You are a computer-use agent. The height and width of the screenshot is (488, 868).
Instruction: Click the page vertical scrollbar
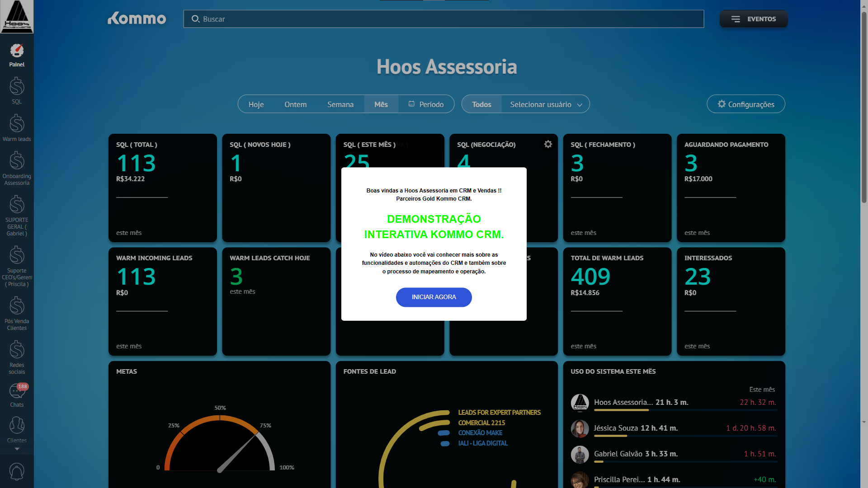click(864, 108)
